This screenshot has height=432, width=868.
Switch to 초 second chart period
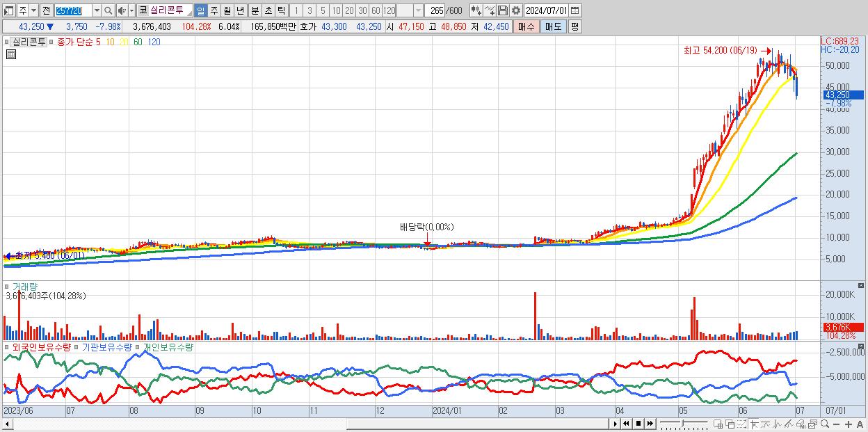268,10
